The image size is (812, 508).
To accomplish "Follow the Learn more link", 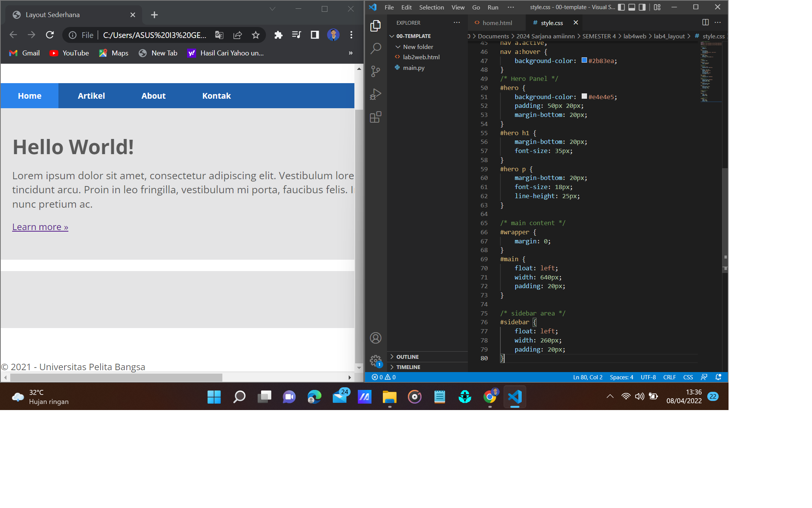I will (x=40, y=227).
